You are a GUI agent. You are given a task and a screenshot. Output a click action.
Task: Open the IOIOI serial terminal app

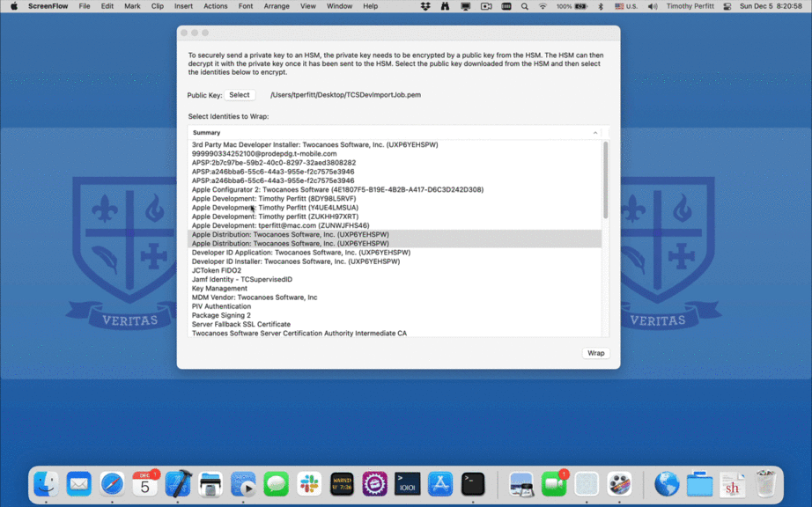[x=408, y=484]
